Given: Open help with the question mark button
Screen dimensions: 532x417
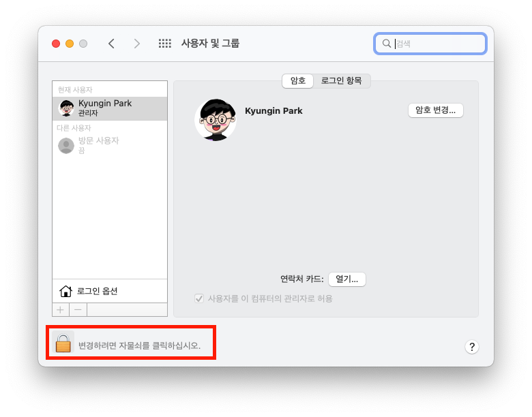Looking at the screenshot, I should coord(471,347).
